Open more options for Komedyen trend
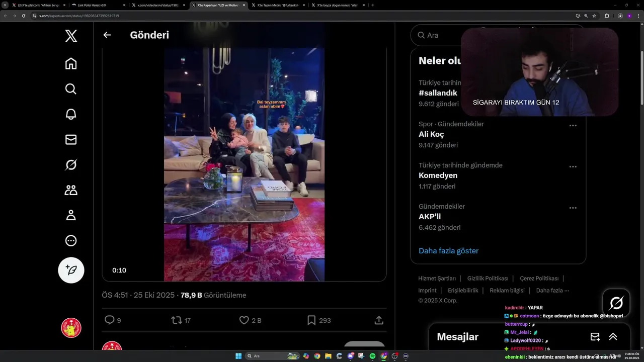This screenshot has width=644, height=362. click(x=573, y=166)
